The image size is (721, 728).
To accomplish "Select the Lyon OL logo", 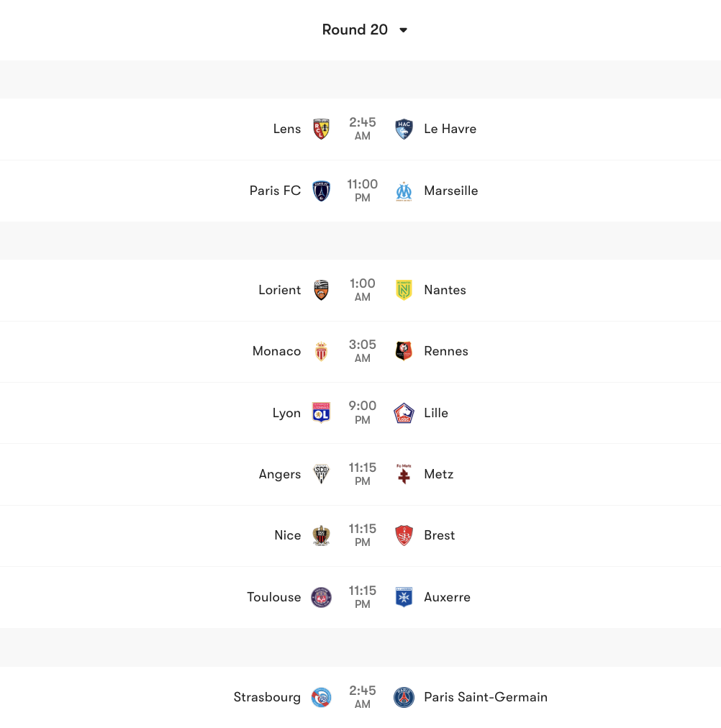I will click(x=322, y=413).
